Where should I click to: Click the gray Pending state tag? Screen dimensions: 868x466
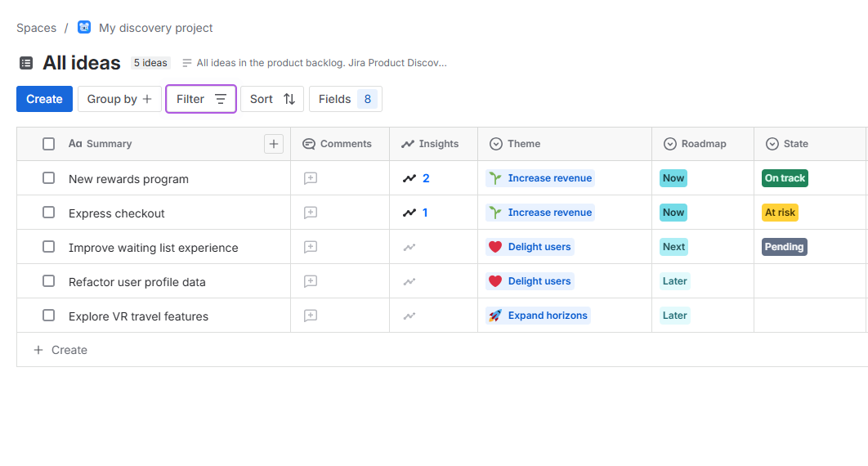click(785, 247)
